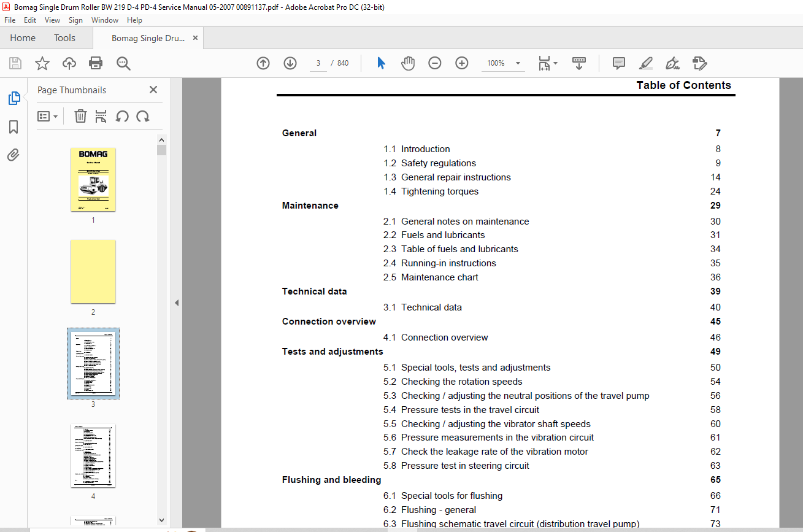Click 'Tests and adjustments' section heading
Viewport: 803px width, 532px height.
[x=332, y=352]
